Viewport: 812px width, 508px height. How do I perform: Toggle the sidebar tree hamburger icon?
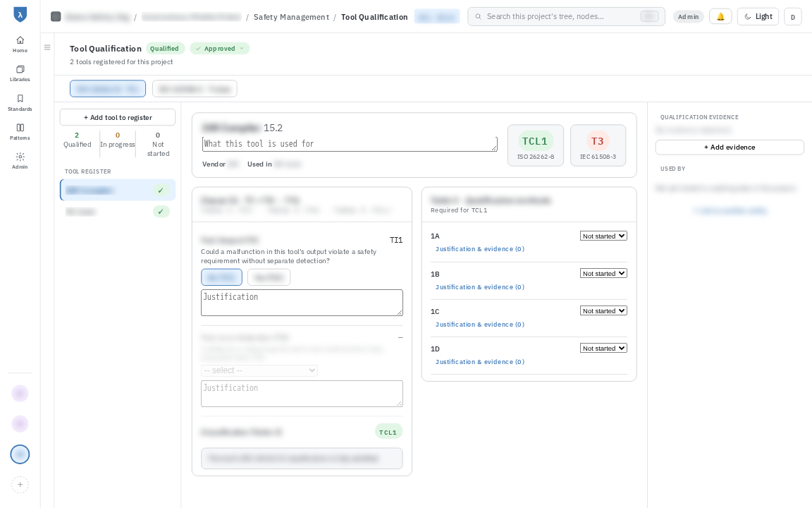(47, 48)
